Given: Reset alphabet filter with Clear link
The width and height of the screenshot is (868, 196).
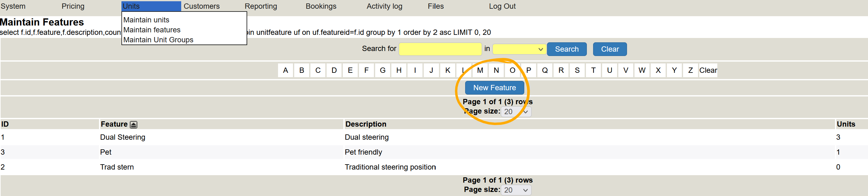Looking at the screenshot, I should tap(708, 70).
